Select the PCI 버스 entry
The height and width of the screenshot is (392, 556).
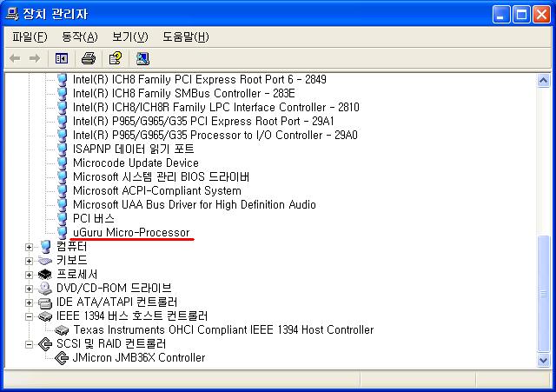94,218
